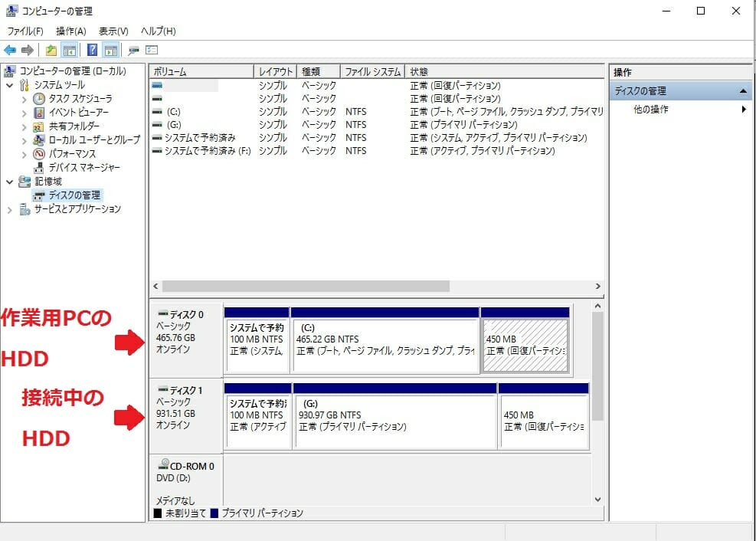The width and height of the screenshot is (756, 541).
Task: Click 他の操作 in the actions pane
Action: 651,110
